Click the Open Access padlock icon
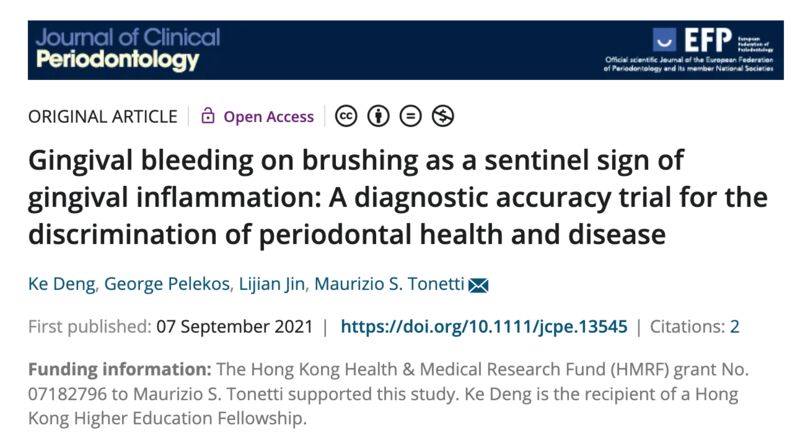The image size is (800, 446). [x=208, y=115]
